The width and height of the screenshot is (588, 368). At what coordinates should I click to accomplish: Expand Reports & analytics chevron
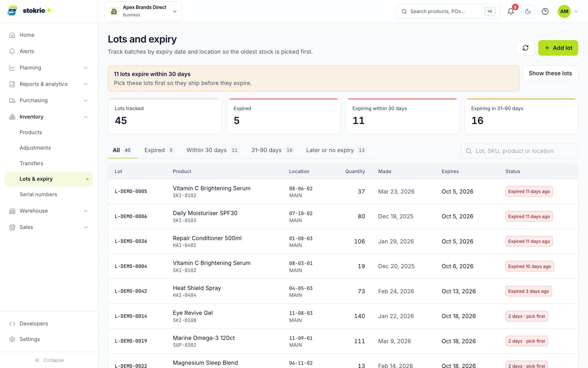pyautogui.click(x=86, y=84)
